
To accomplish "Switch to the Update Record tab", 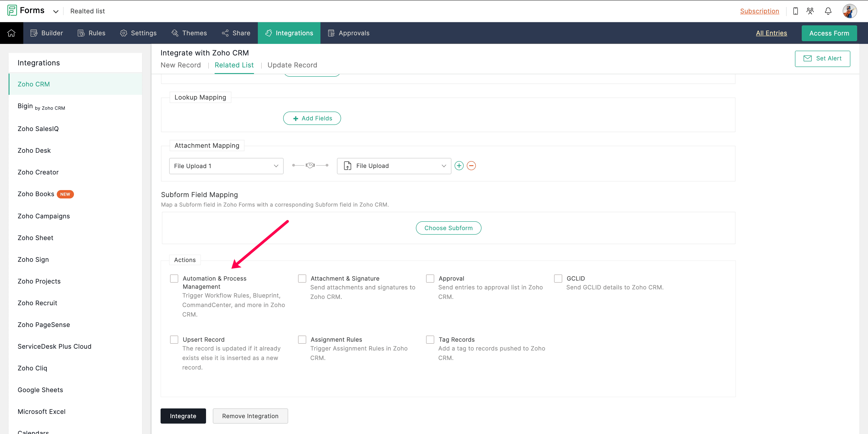I will coord(292,65).
